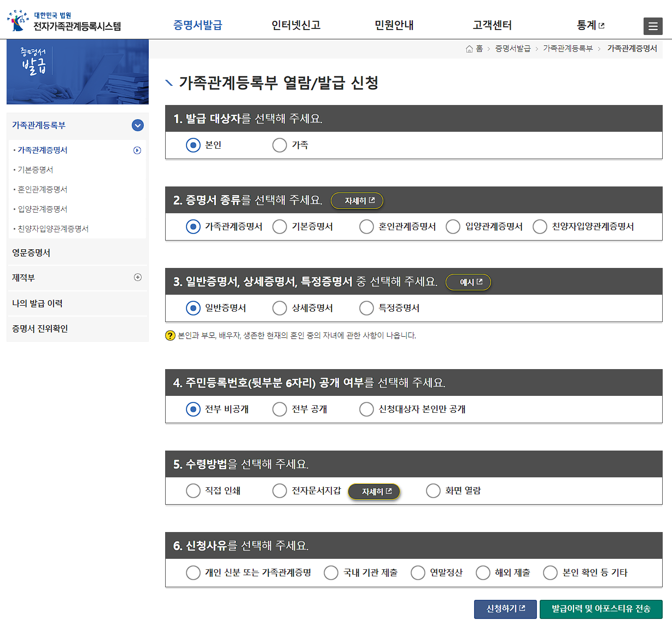Click 발급이력 및 아포스티유 전송
The height and width of the screenshot is (631, 672).
(x=601, y=609)
